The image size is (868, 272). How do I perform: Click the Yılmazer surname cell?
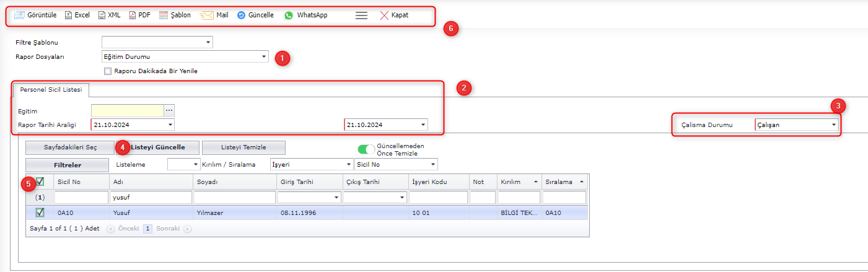[234, 213]
